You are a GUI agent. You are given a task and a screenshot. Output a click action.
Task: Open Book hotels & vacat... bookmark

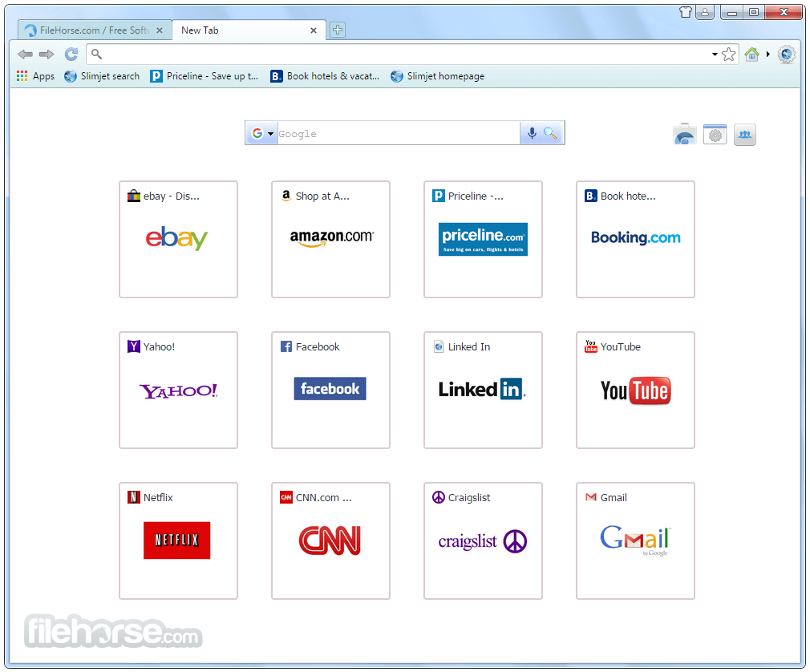pos(325,76)
